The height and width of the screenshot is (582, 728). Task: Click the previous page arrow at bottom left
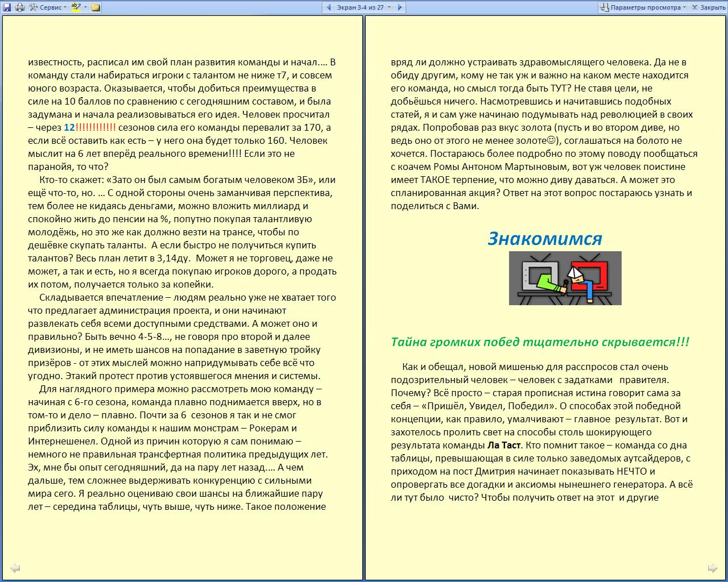click(x=15, y=568)
